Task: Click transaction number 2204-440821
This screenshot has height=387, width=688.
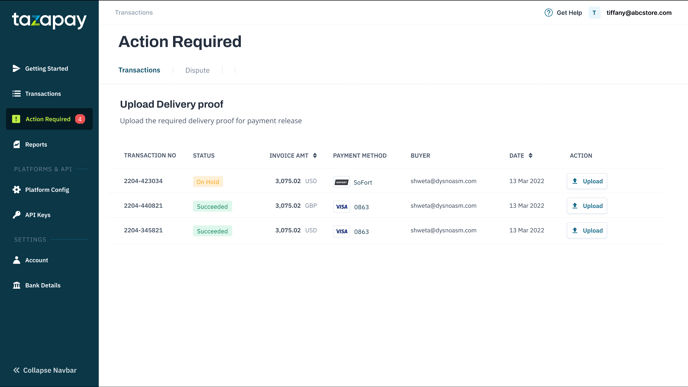Action: tap(143, 205)
